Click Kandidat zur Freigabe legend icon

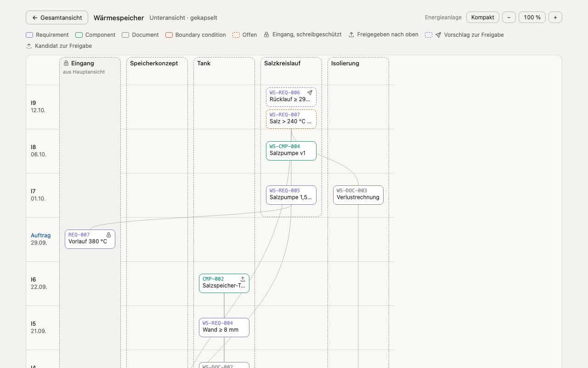point(29,46)
